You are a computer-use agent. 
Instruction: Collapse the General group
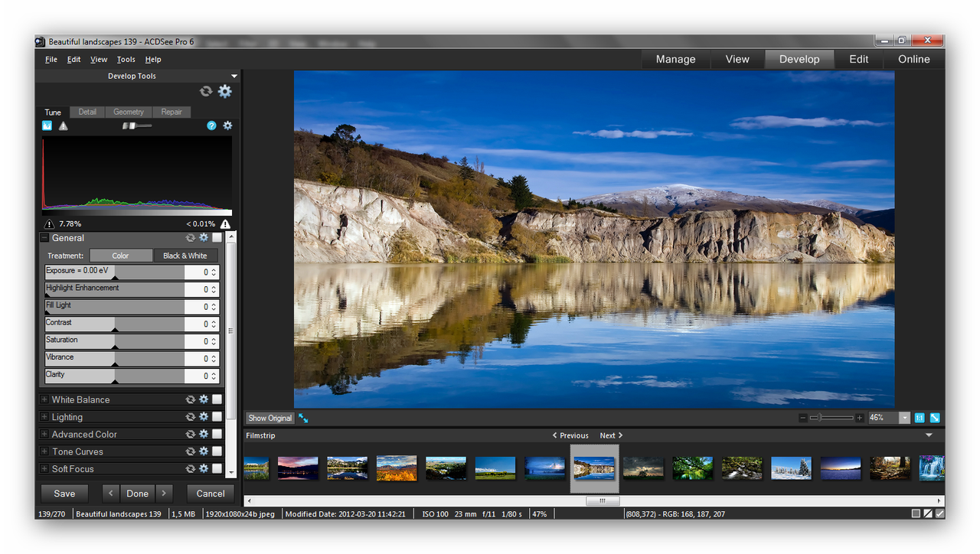point(44,238)
